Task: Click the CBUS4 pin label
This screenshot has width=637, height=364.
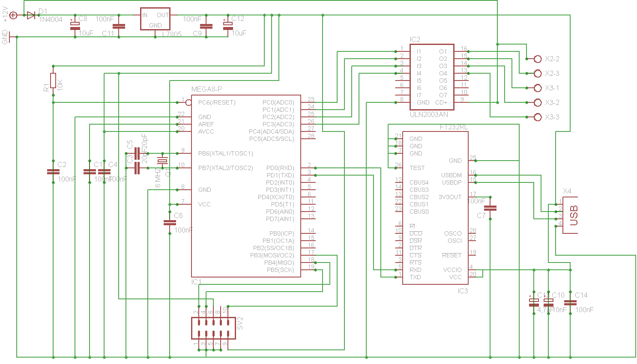Action: pos(419,182)
